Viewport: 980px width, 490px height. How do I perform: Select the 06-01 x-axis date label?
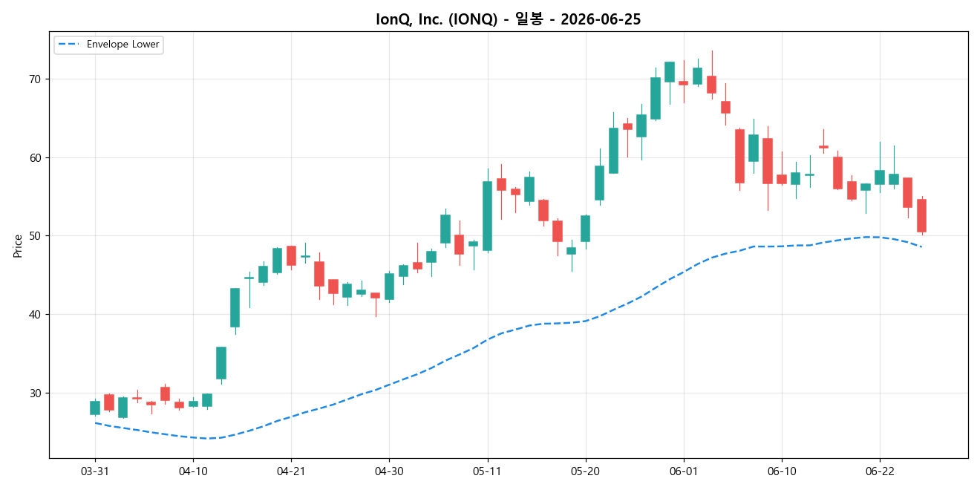coord(684,471)
